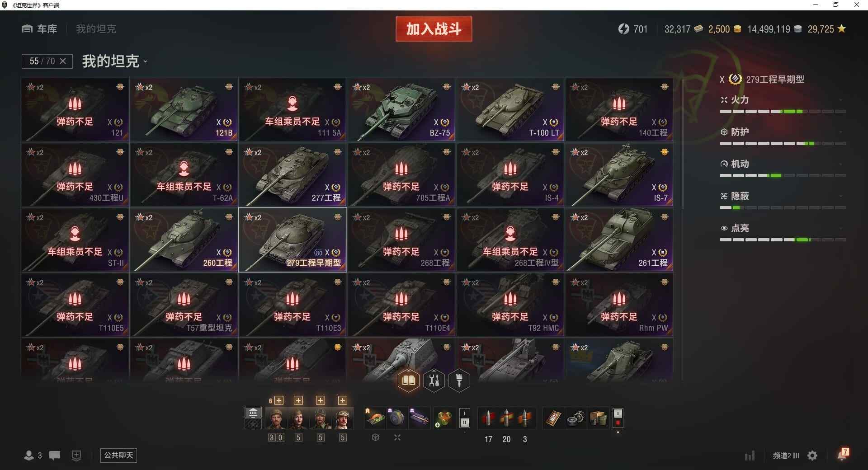Open the field manual book hexagon icon

408,381
